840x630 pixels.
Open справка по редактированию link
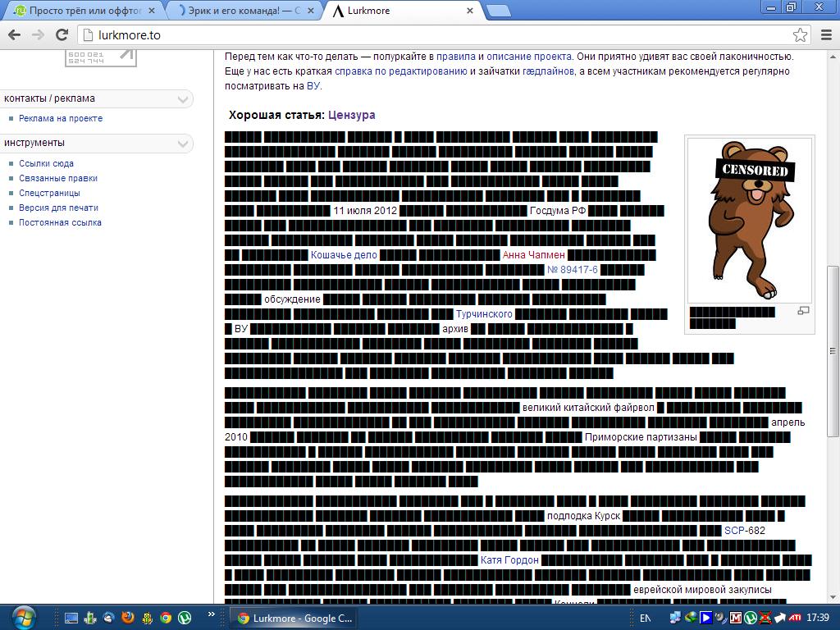click(x=401, y=71)
